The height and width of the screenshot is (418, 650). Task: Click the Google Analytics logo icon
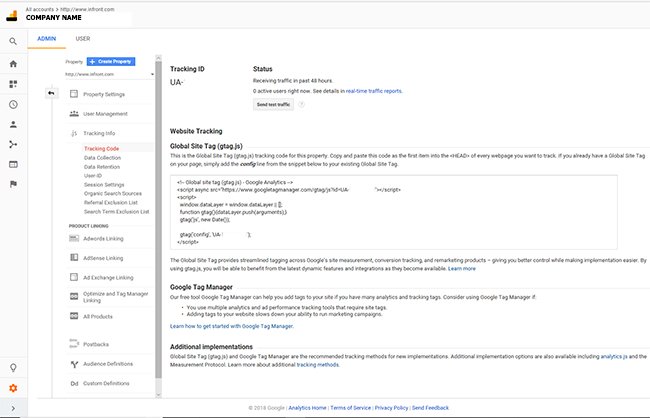tap(12, 16)
